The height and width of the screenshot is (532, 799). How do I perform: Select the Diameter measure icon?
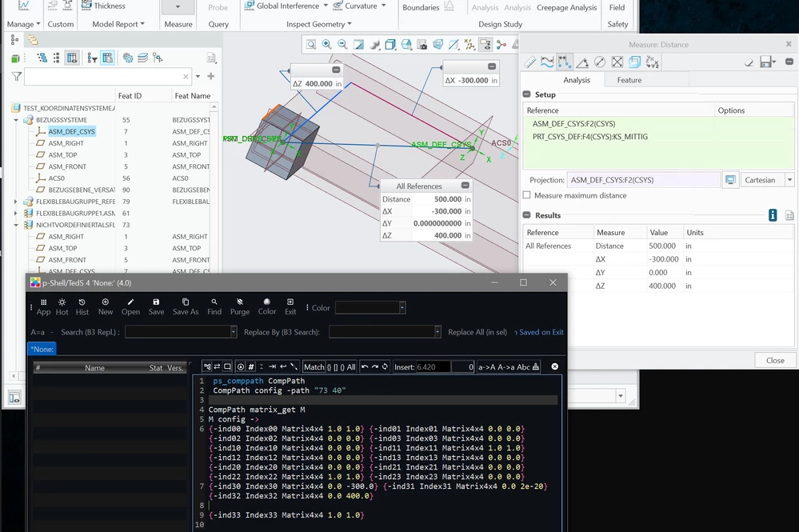(600, 62)
